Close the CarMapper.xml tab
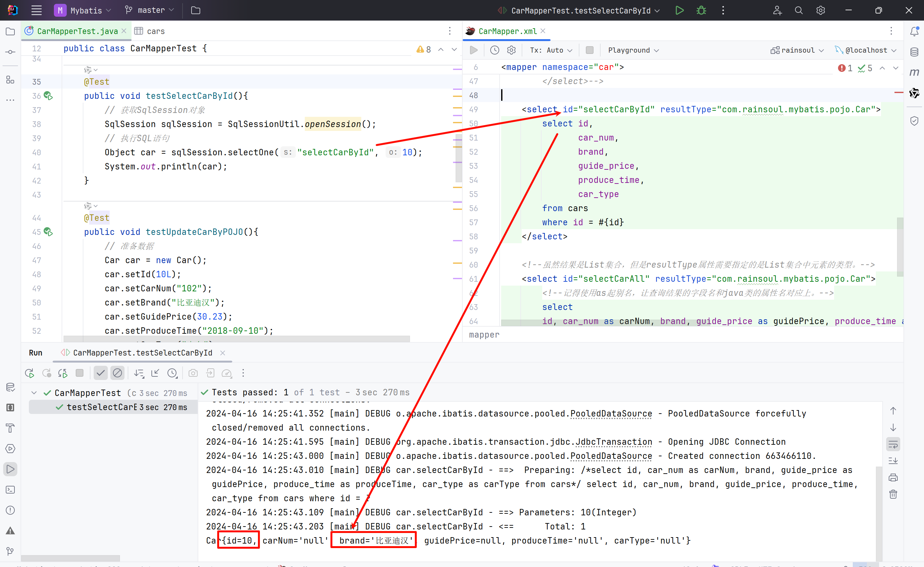924x567 pixels. [x=543, y=31]
